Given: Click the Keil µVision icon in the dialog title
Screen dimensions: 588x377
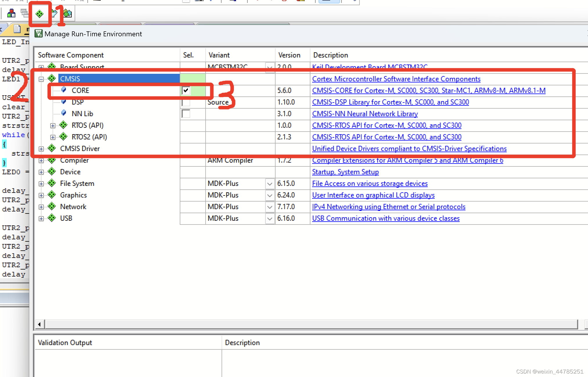Looking at the screenshot, I should pos(38,34).
